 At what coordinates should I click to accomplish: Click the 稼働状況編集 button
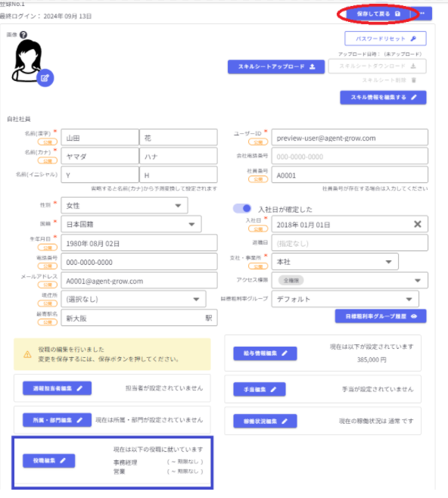pyautogui.click(x=265, y=421)
